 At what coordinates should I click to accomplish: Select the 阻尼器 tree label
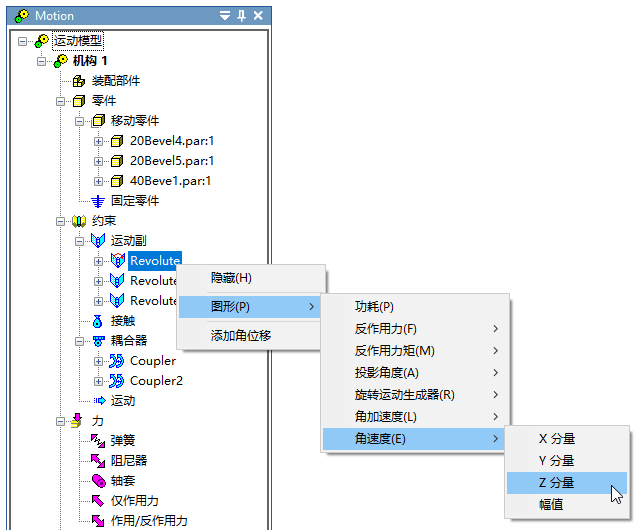pos(129,461)
